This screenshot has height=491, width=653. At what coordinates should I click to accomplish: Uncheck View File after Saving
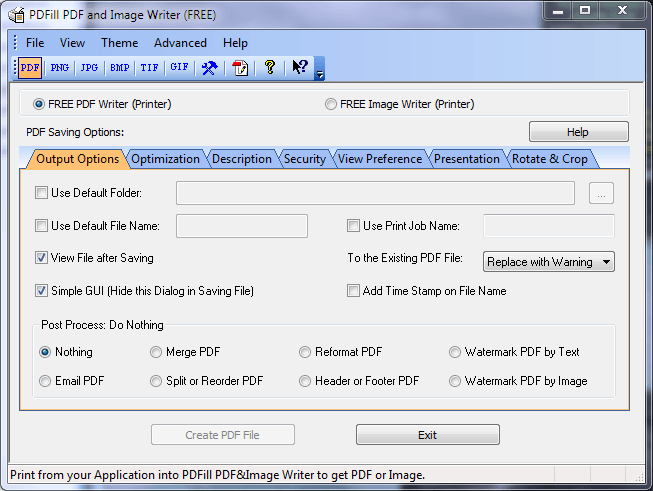coord(41,258)
